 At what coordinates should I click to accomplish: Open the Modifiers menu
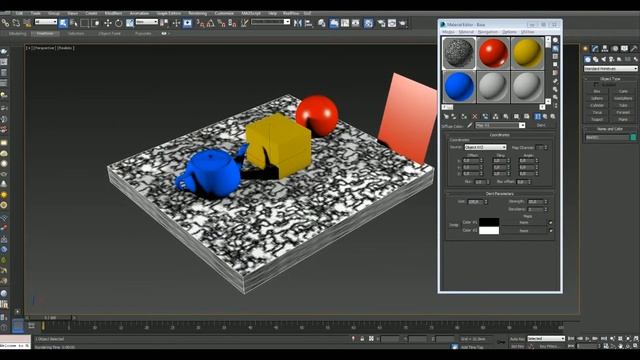point(113,13)
